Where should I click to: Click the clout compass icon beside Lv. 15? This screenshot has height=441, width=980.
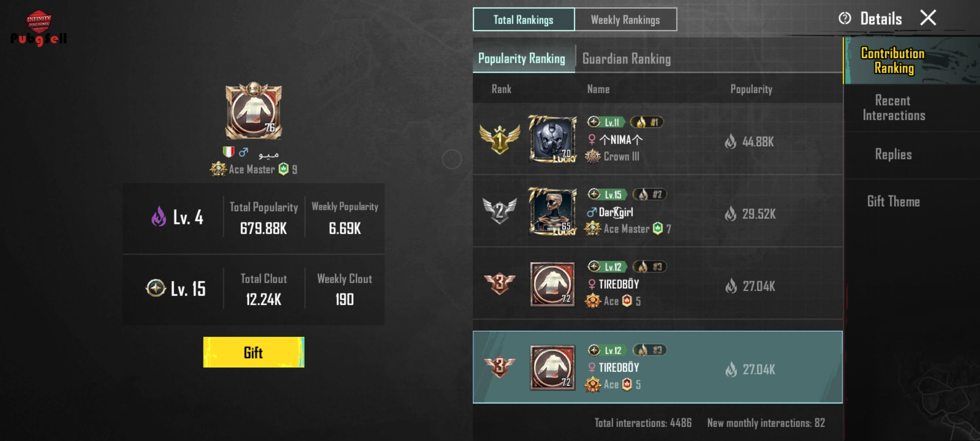[156, 288]
